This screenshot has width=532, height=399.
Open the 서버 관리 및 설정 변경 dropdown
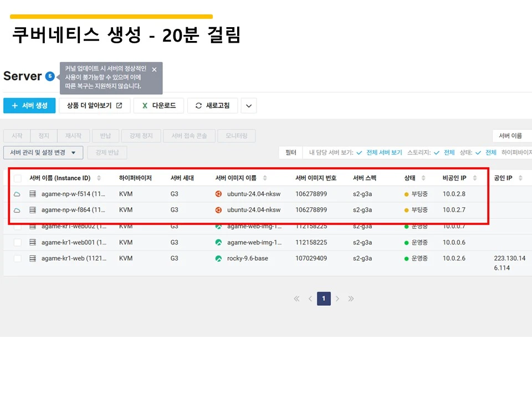click(x=43, y=152)
